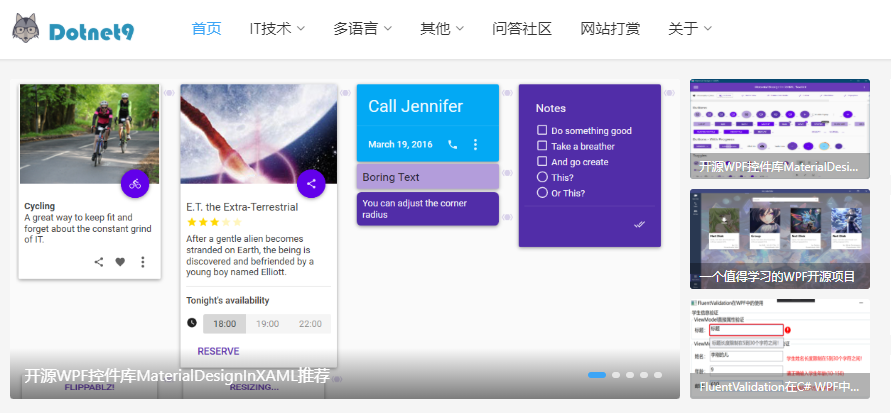The height and width of the screenshot is (413, 891).
Task: Click third star in movie rating
Action: point(214,222)
